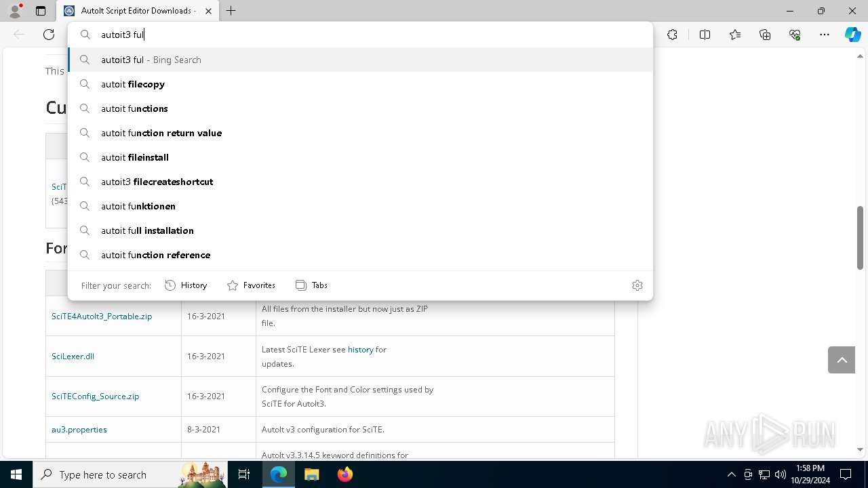Open Edge Settings and more menu
Image resolution: width=868 pixels, height=488 pixels.
click(825, 35)
